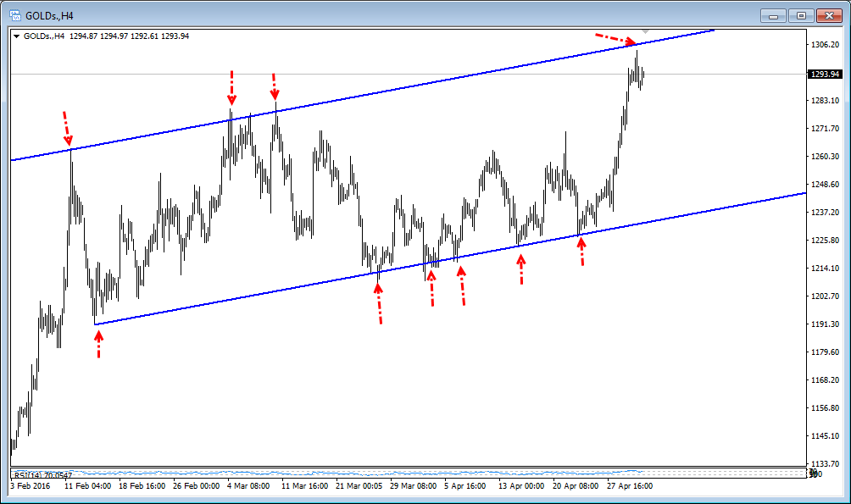Select the red arrow pointing at latest high
The height and width of the screenshot is (504, 851).
tap(616, 39)
